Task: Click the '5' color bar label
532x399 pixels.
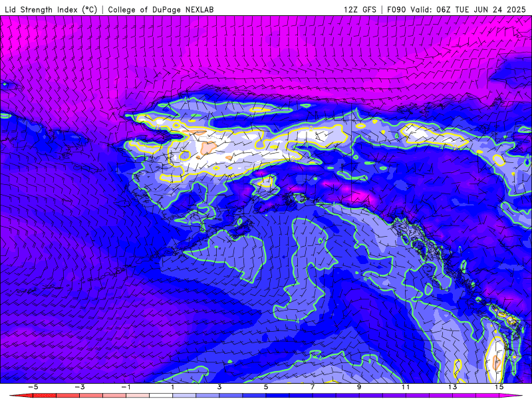Action: [x=265, y=387]
